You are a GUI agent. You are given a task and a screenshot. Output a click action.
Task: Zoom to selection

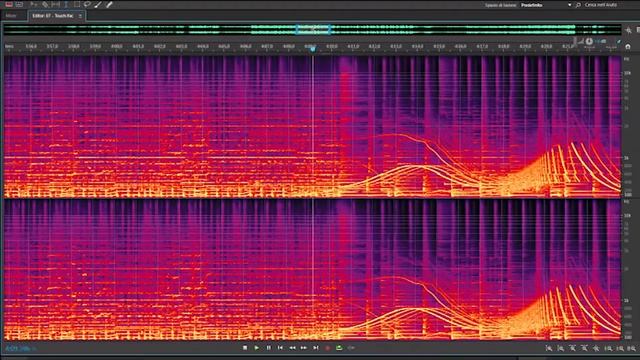pos(632,348)
